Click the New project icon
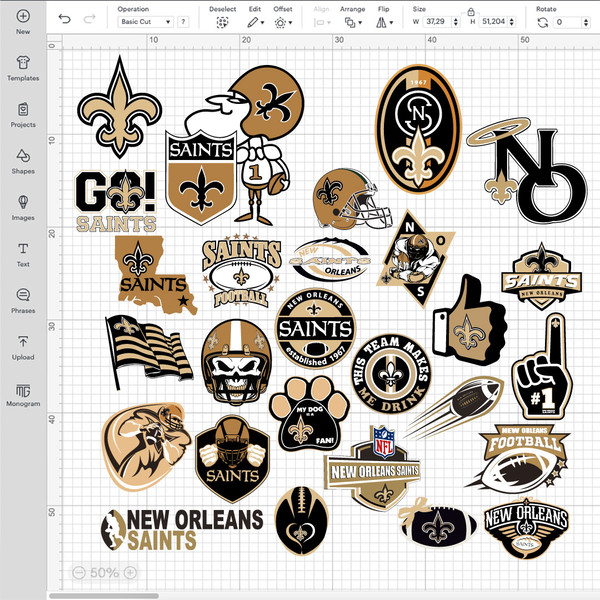Image resolution: width=600 pixels, height=600 pixels. tap(23, 16)
